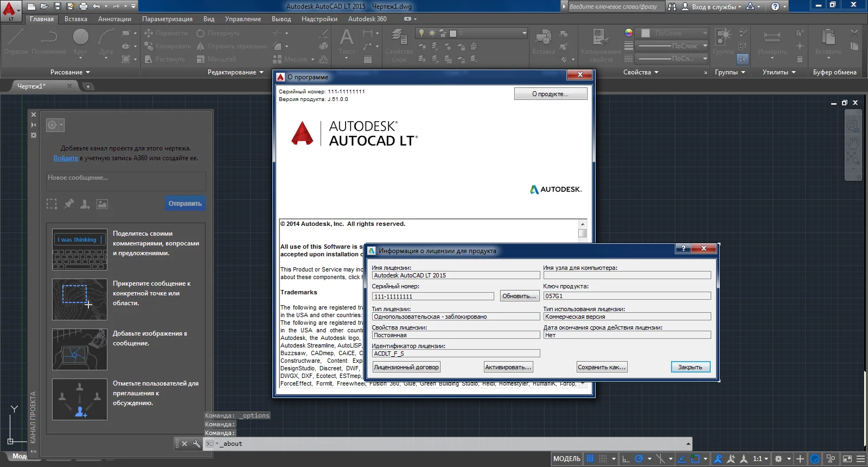Toggle object snap tracking in status bar
The width and height of the screenshot is (868, 467).
pyautogui.click(x=682, y=459)
